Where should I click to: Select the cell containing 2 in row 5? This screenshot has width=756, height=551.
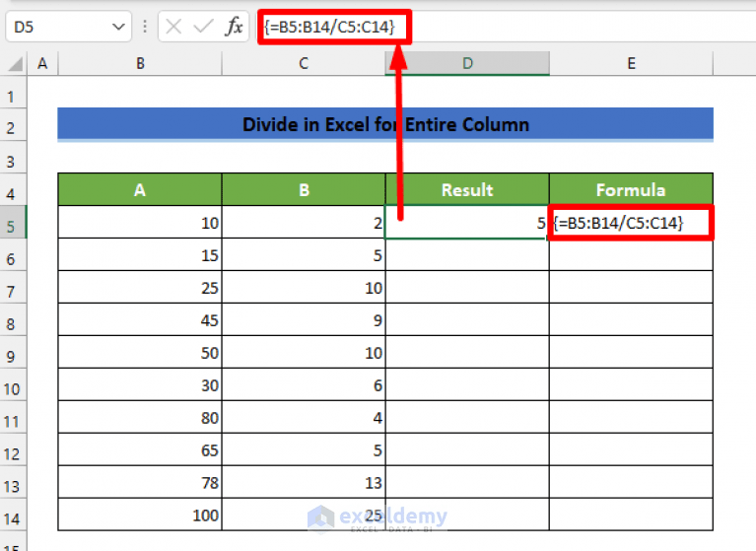[x=304, y=222]
